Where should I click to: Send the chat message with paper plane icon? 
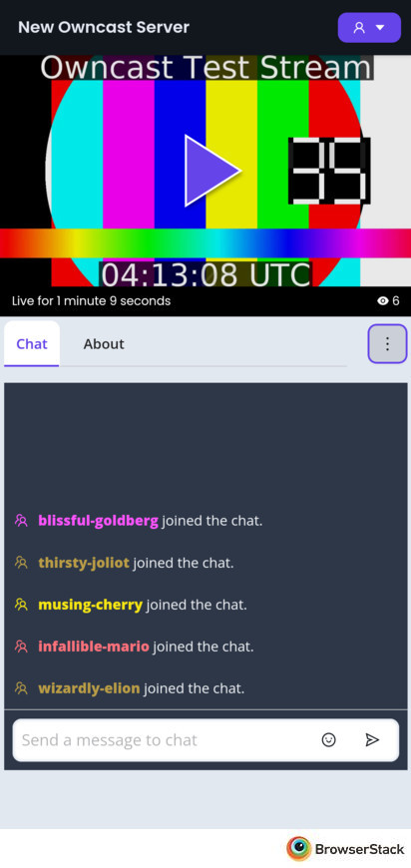(372, 739)
